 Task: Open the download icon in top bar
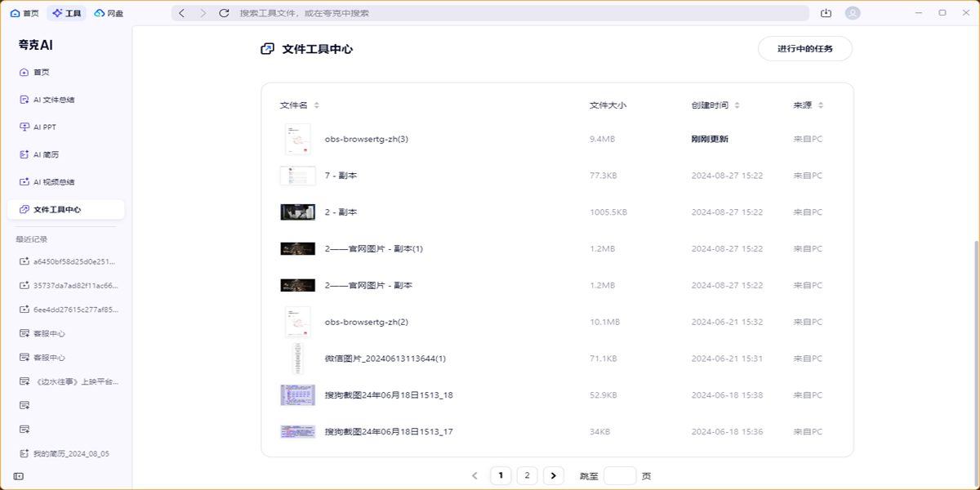(x=826, y=13)
